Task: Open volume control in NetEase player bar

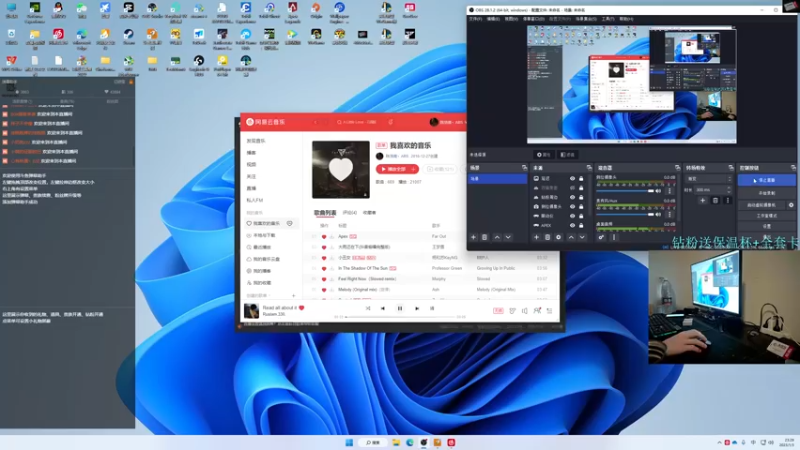Action: coord(524,311)
